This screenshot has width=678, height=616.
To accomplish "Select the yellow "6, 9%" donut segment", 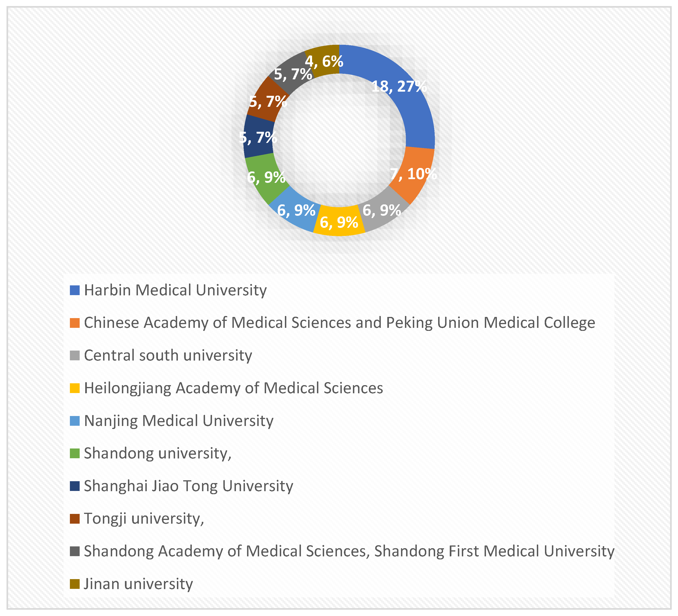I will click(x=339, y=222).
